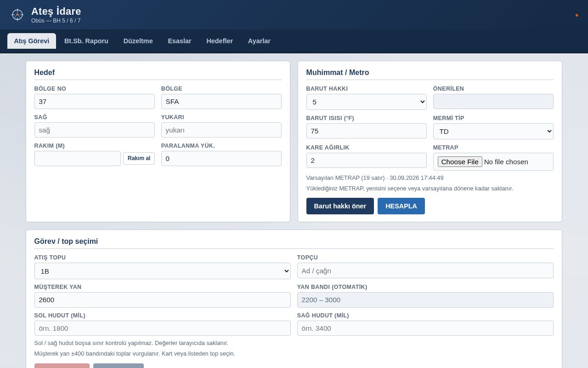Click the HESAPLA button
588x368 pixels.
(401, 206)
